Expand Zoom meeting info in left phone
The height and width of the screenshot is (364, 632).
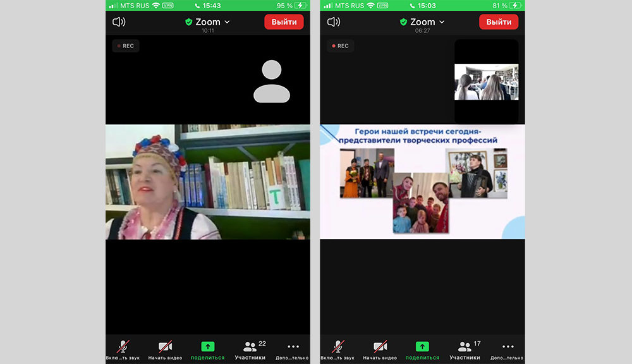coord(207,22)
